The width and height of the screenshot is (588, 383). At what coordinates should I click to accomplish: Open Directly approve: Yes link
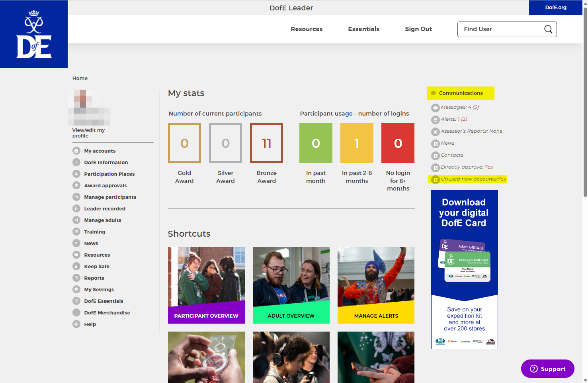pyautogui.click(x=467, y=167)
